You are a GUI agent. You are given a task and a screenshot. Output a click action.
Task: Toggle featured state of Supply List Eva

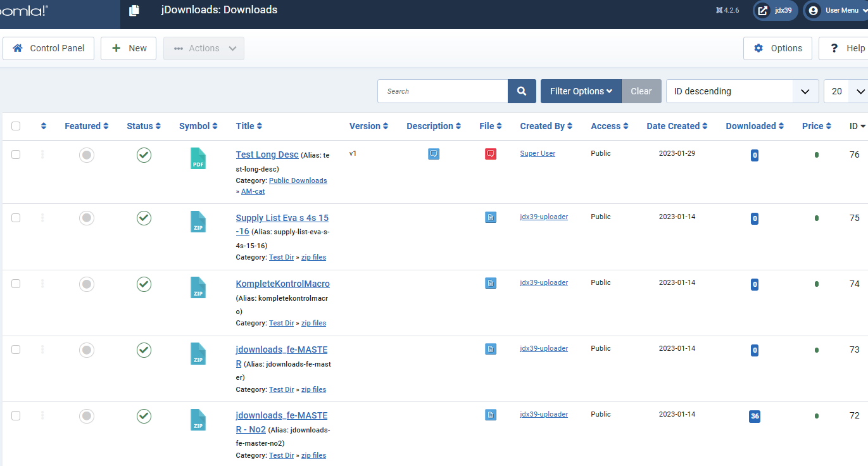pos(87,218)
